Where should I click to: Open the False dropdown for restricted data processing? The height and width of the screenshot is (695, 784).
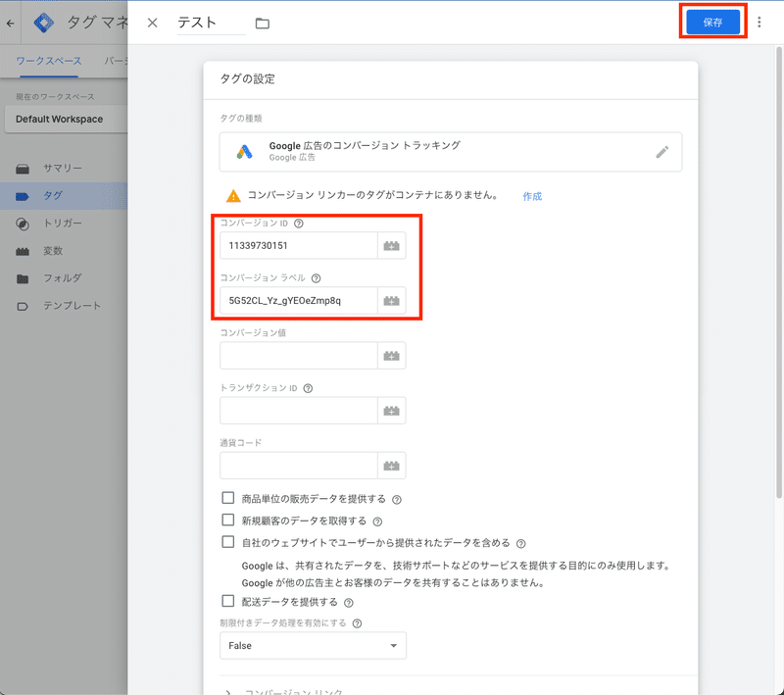(x=313, y=646)
